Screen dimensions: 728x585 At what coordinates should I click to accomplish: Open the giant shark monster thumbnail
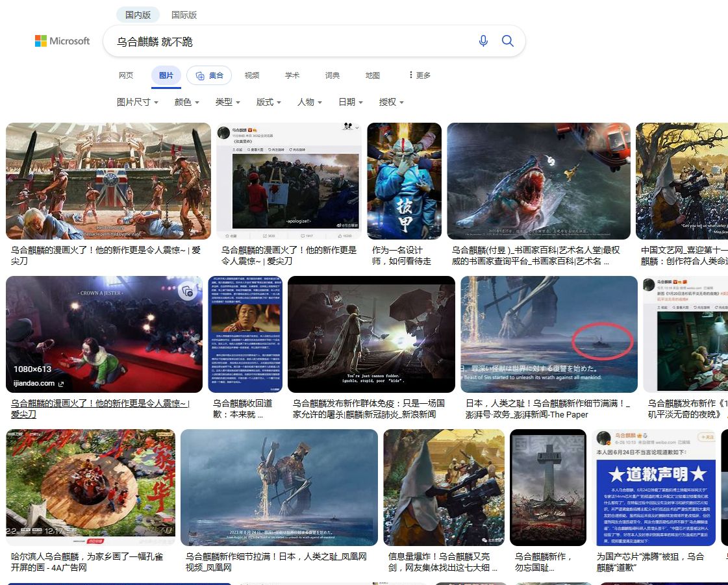(538, 181)
